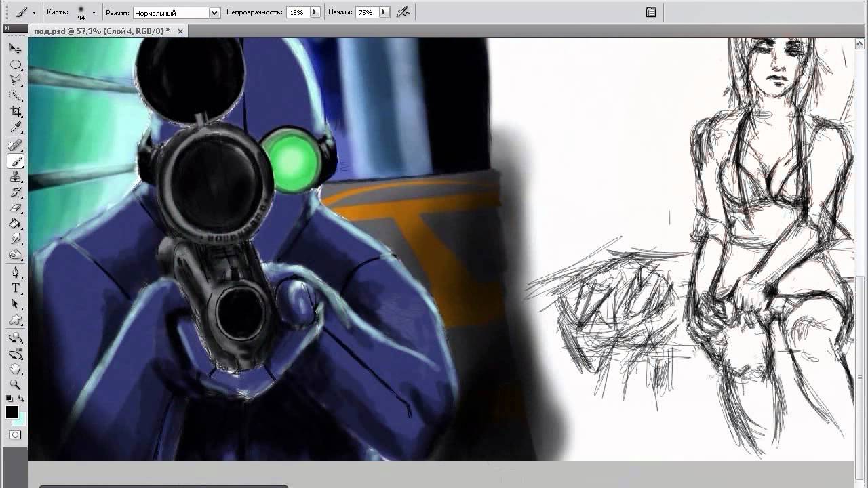Screen dimensions: 868x488
Task: Select the Eyedropper tool
Action: (16, 127)
